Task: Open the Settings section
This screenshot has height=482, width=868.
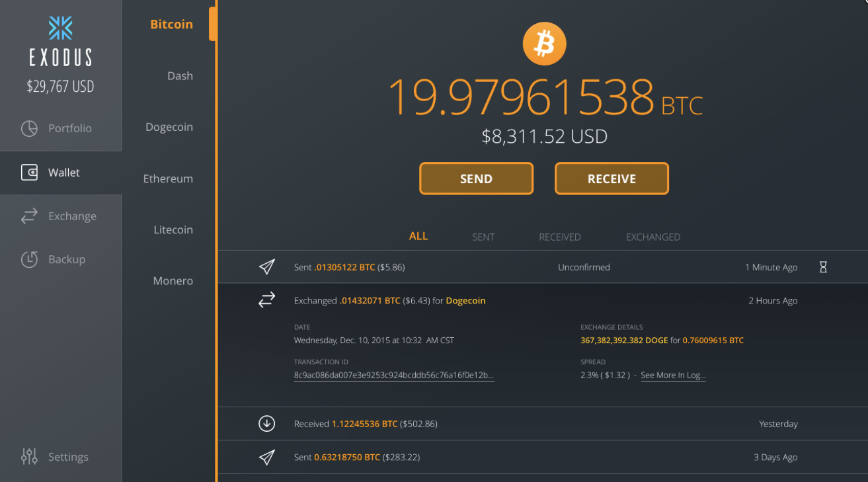Action: [x=61, y=456]
